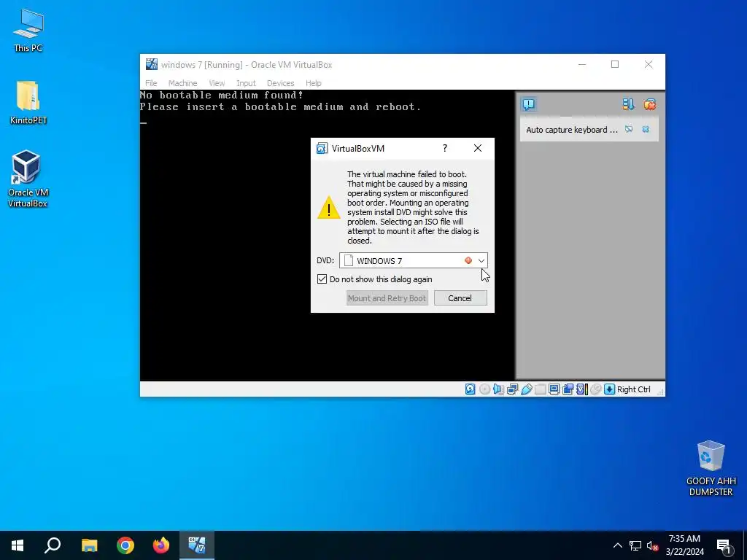Minimize the VirtualBox window
The height and width of the screenshot is (560, 747).
(x=581, y=64)
